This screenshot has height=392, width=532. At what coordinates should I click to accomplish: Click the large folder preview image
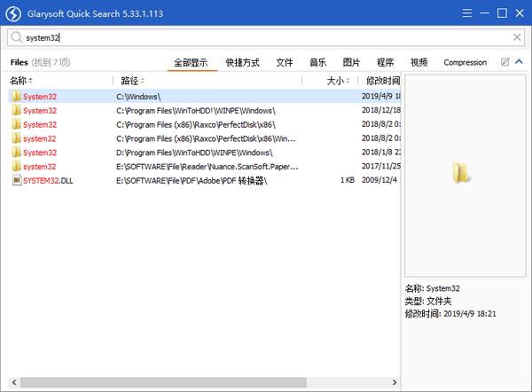coord(462,175)
